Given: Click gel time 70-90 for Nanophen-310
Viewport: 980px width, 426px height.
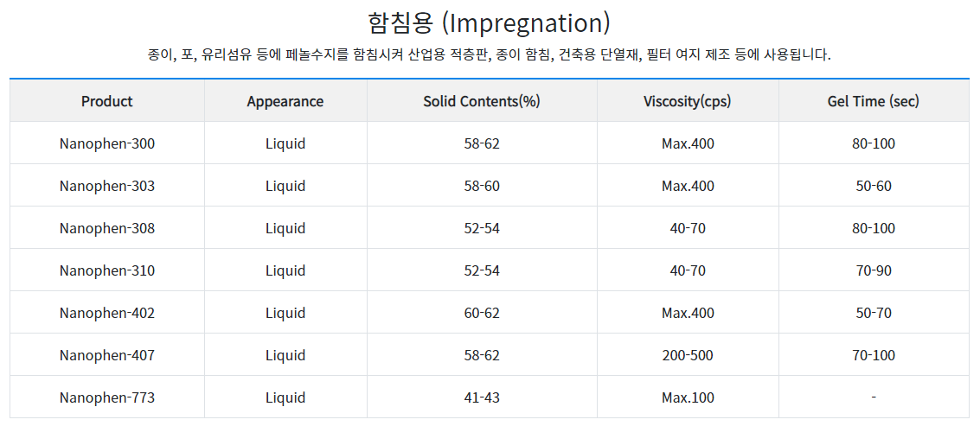Looking at the screenshot, I should point(874,270).
